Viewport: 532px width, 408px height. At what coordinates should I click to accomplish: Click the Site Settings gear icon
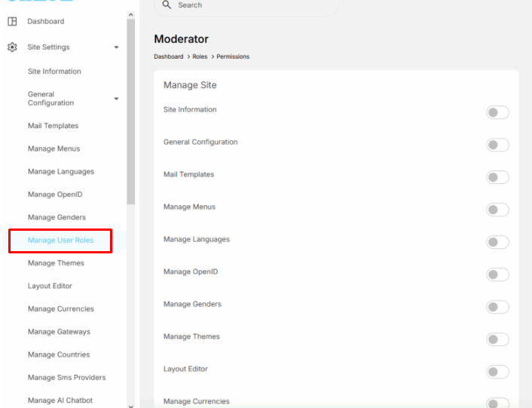click(12, 48)
